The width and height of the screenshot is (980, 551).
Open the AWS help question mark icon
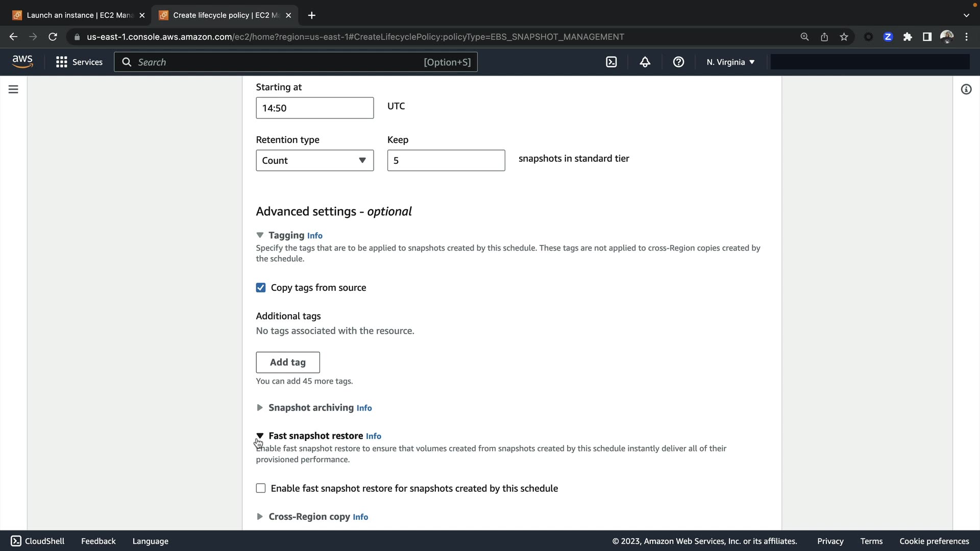coord(678,62)
